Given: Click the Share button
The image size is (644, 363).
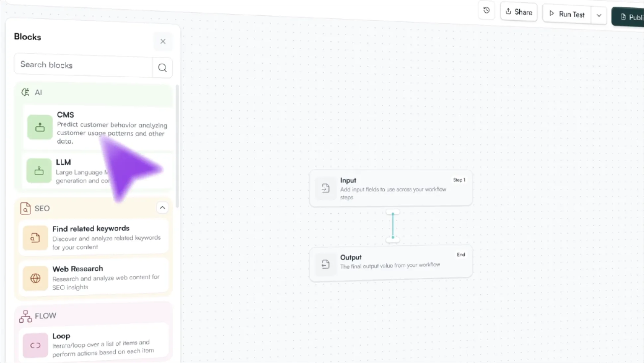Looking at the screenshot, I should click(519, 12).
